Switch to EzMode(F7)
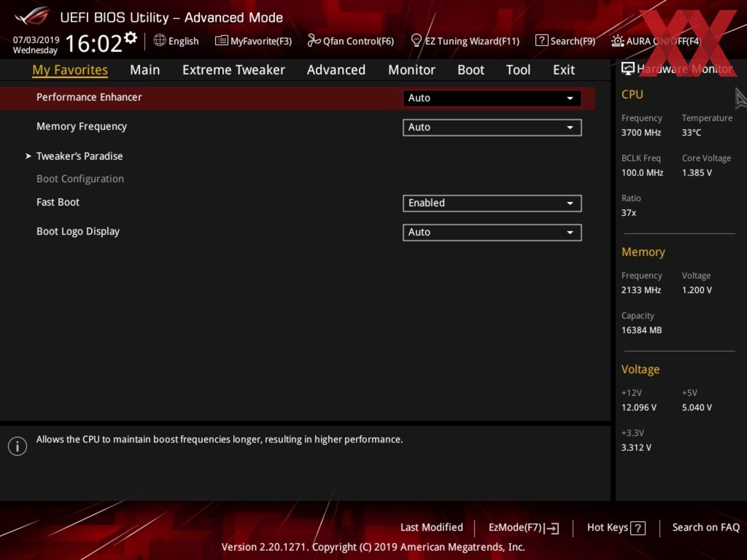The image size is (747, 560). tap(515, 527)
